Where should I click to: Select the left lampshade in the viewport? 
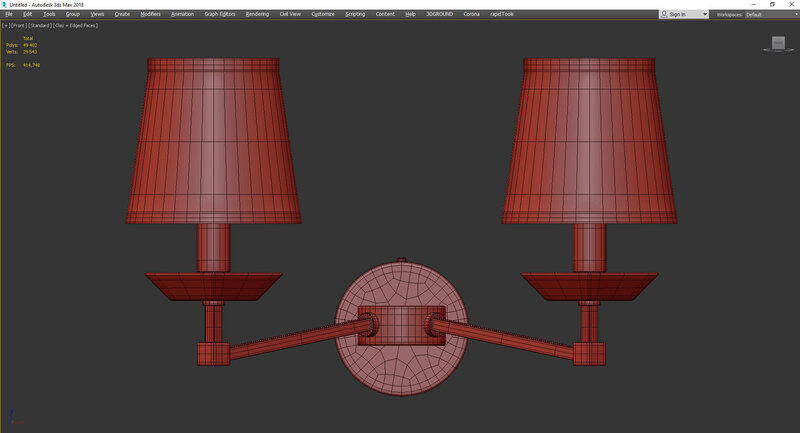tap(215, 140)
